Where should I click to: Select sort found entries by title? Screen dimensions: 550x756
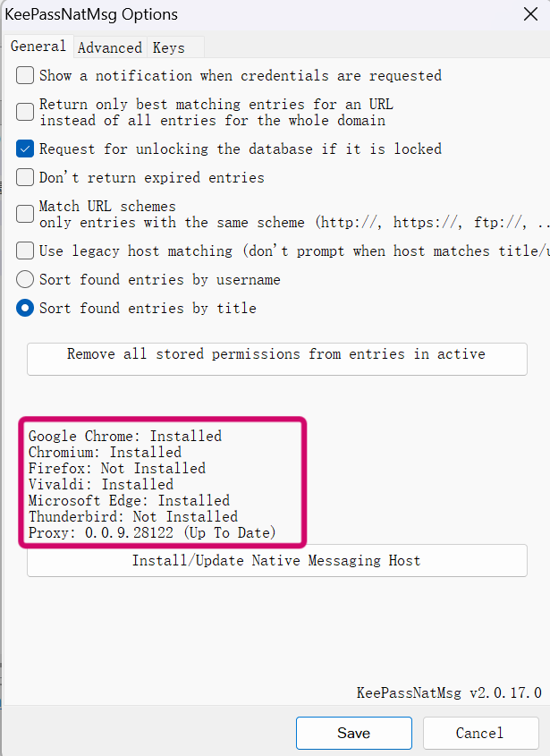click(x=24, y=307)
